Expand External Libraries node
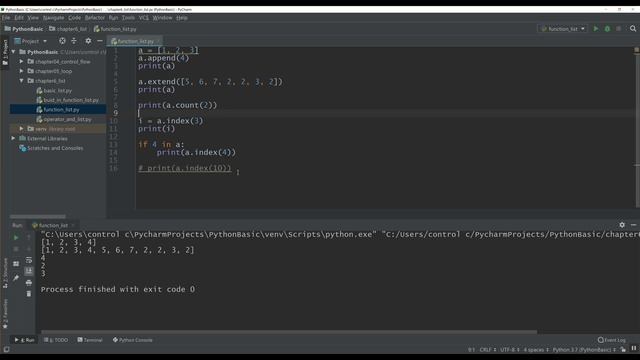The height and width of the screenshot is (360, 640). tap(13, 138)
